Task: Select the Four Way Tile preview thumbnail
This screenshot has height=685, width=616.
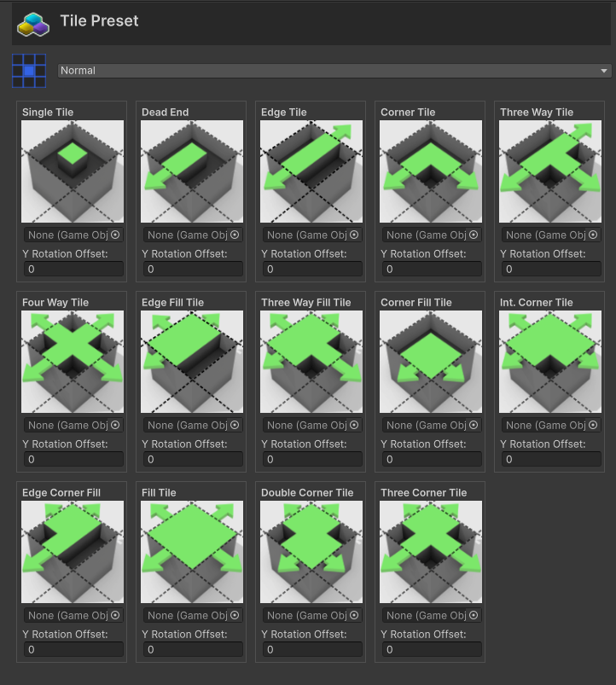Action: pyautogui.click(x=73, y=362)
